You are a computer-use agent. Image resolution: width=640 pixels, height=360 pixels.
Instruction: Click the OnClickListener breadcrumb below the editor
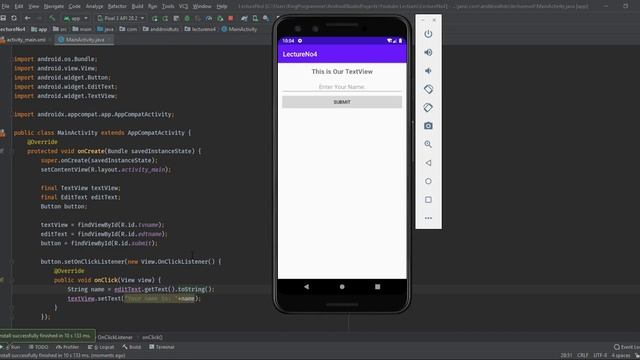[x=115, y=337]
